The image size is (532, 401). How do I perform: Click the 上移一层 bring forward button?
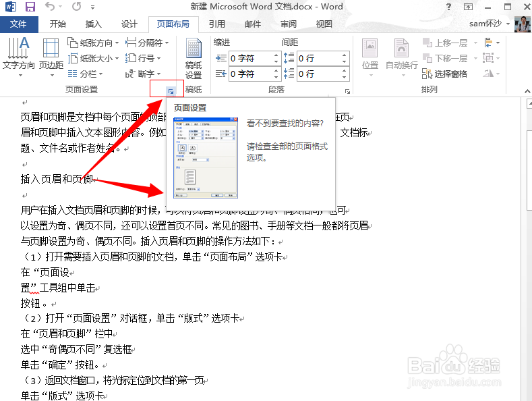coord(445,43)
